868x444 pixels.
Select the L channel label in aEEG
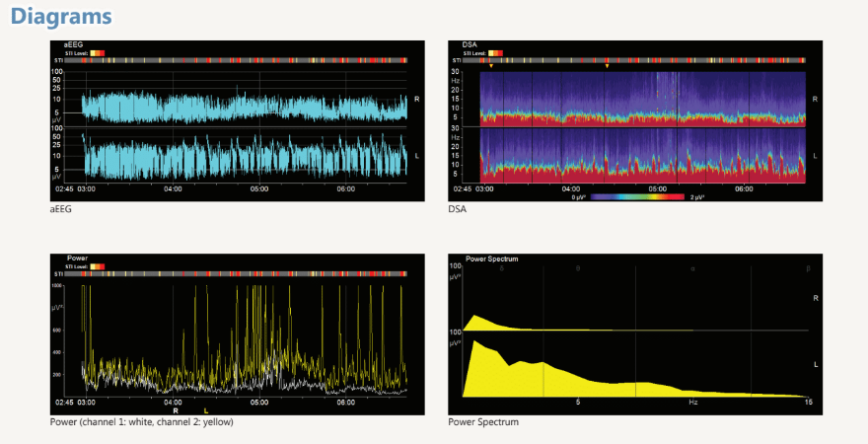(x=416, y=156)
